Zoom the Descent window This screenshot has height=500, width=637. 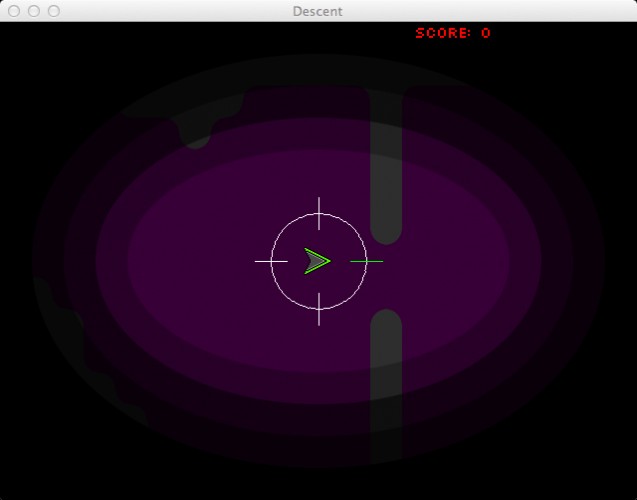54,11
